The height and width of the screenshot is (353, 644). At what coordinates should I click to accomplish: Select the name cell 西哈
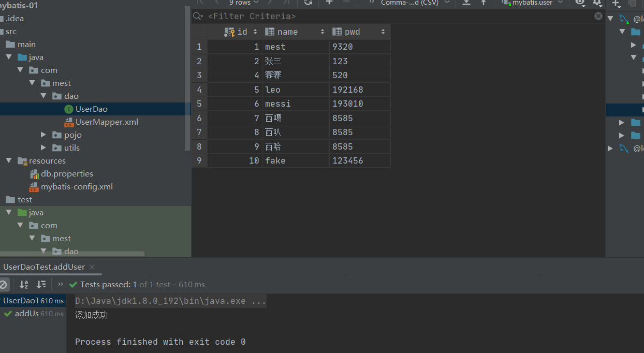[296, 146]
